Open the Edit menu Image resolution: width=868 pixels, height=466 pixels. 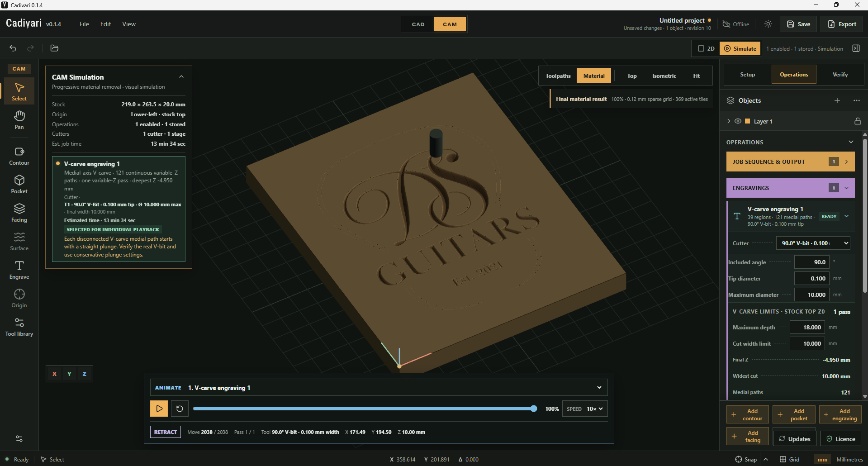pos(105,24)
